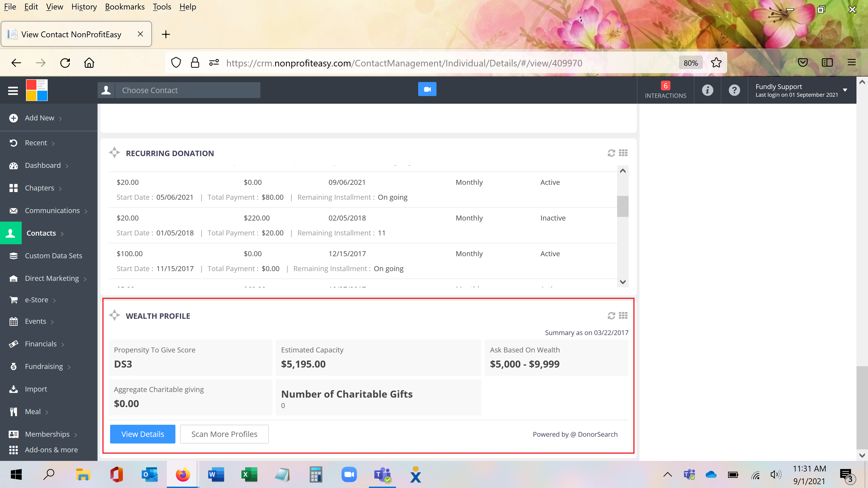Open the help question mark icon
The width and height of the screenshot is (868, 488).
coord(734,90)
